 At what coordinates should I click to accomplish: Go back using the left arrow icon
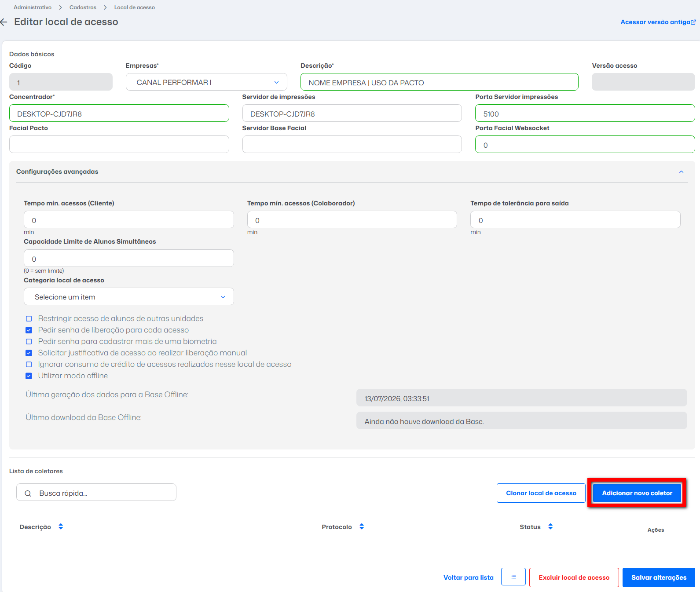[4, 22]
